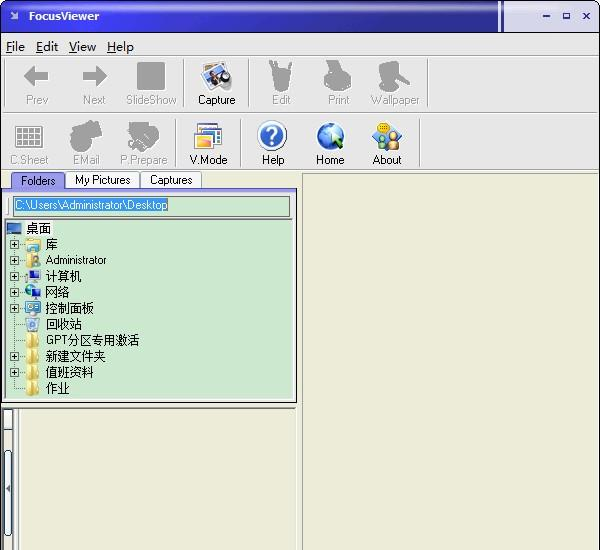Select the 新建文件夹 folder label

click(x=75, y=356)
